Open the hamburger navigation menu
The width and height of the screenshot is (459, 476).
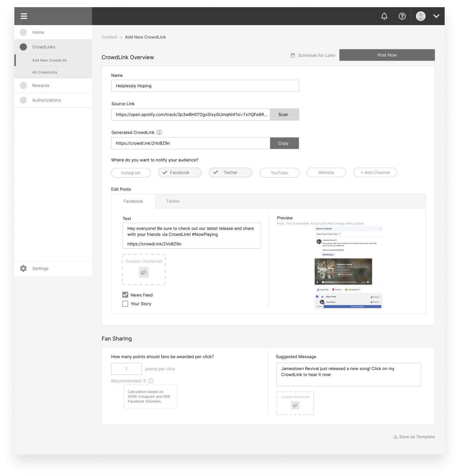[24, 16]
